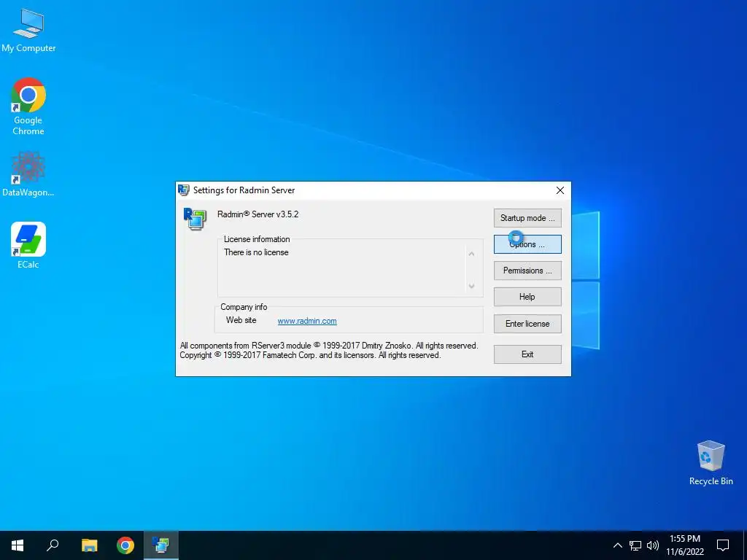Click the 'There is no license' text

tap(256, 252)
